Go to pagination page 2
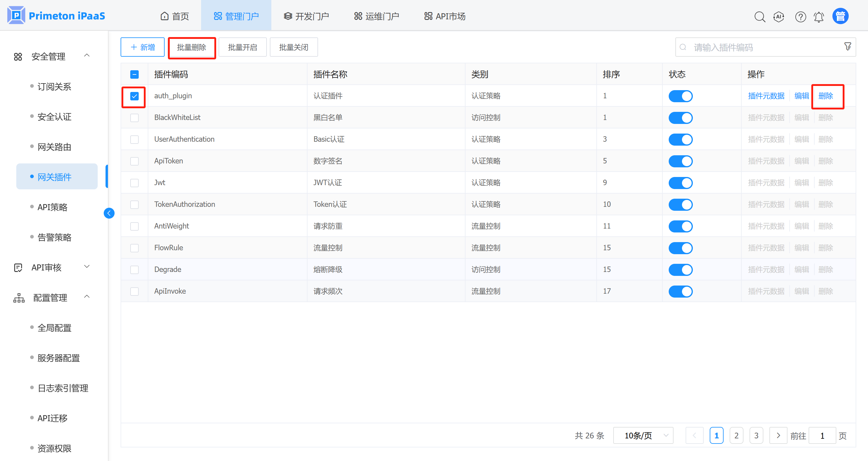The image size is (868, 461). click(x=736, y=435)
